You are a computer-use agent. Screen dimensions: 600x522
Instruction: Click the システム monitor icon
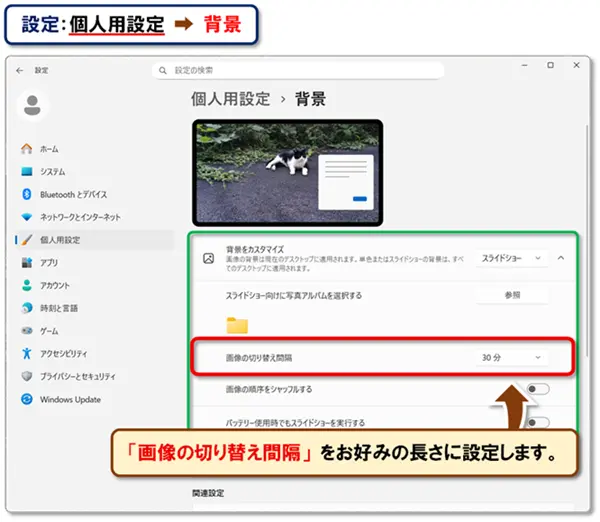pyautogui.click(x=26, y=171)
